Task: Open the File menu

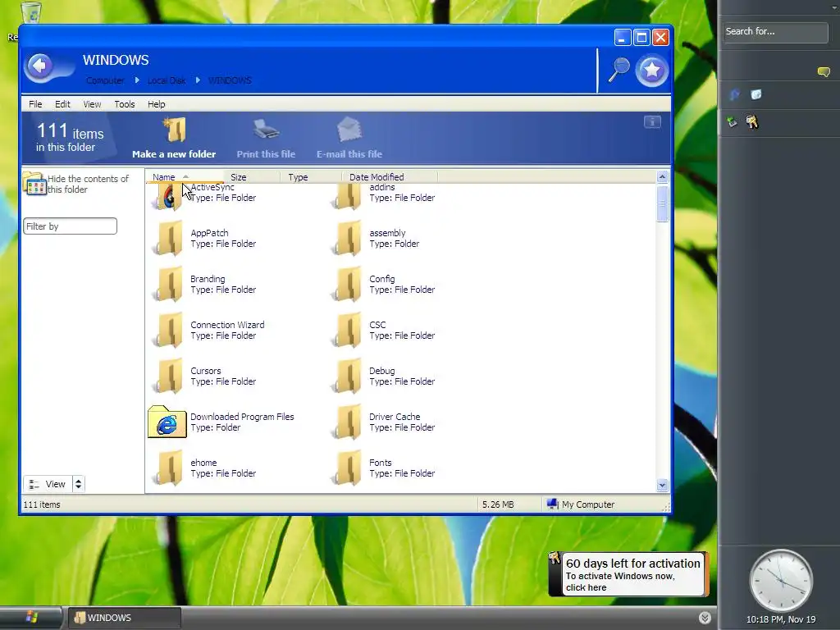Action: coord(35,104)
